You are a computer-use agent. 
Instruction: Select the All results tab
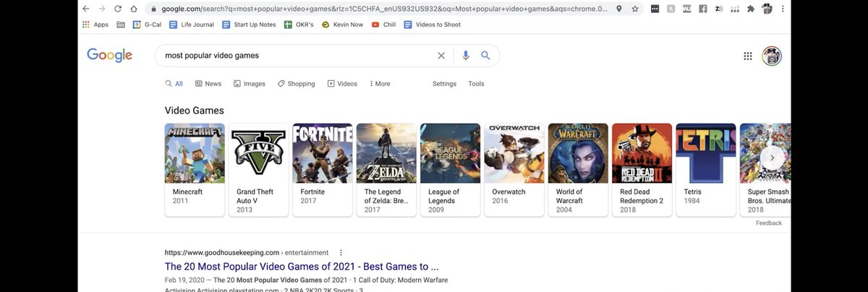point(174,84)
